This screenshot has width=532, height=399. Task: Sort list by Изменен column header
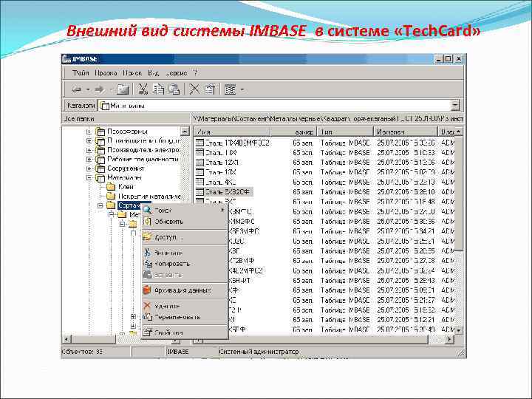[406, 132]
